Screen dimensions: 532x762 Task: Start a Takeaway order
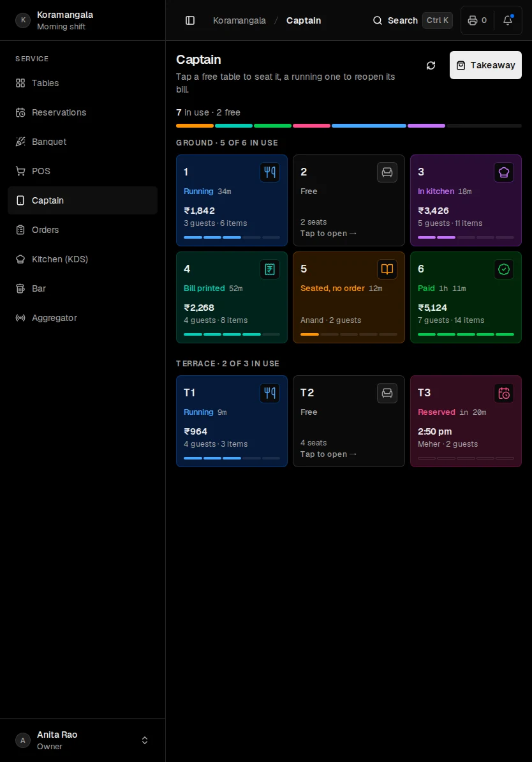[x=485, y=65]
